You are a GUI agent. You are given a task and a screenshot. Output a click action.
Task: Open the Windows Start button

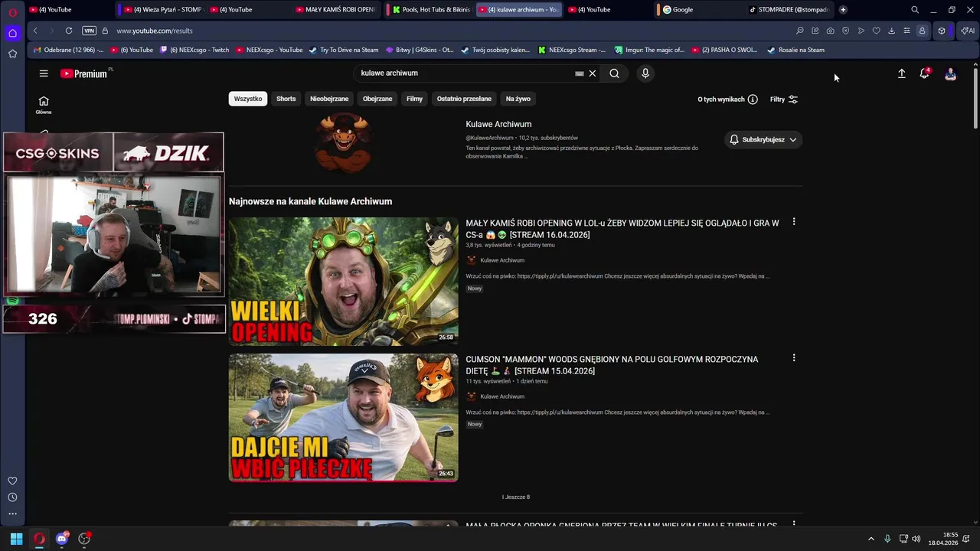click(x=16, y=539)
